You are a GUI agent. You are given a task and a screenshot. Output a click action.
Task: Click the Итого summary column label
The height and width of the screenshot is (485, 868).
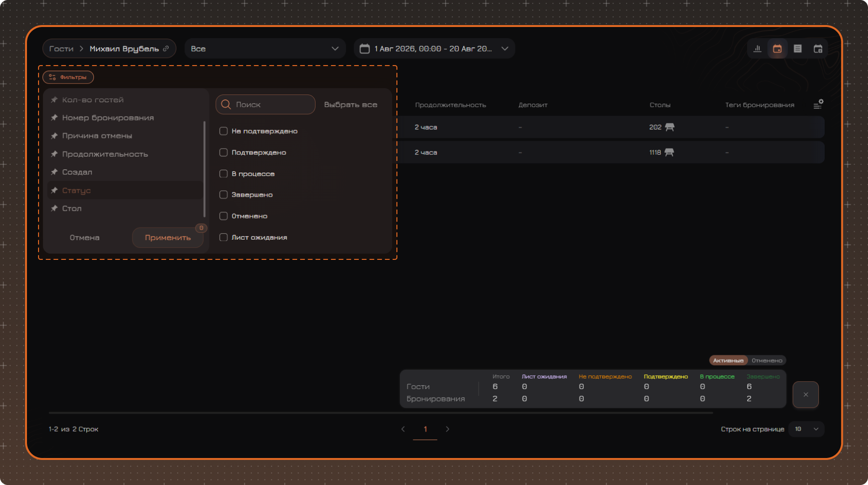[x=501, y=377]
